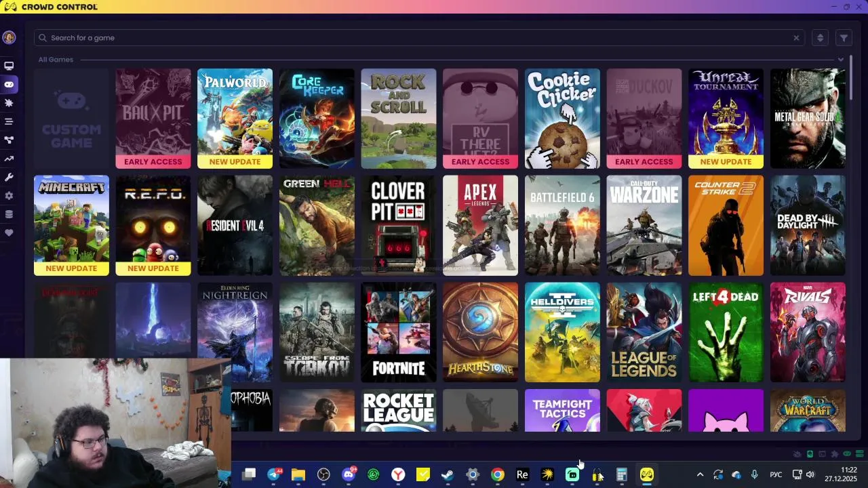
Task: Open the Counter Strike 2 tile
Action: (726, 226)
